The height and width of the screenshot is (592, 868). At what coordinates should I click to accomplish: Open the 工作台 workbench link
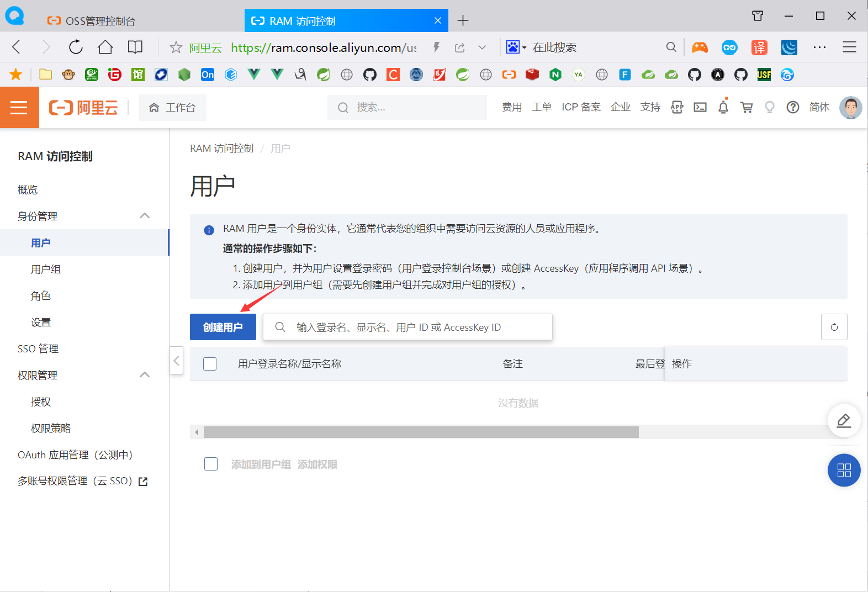click(172, 108)
